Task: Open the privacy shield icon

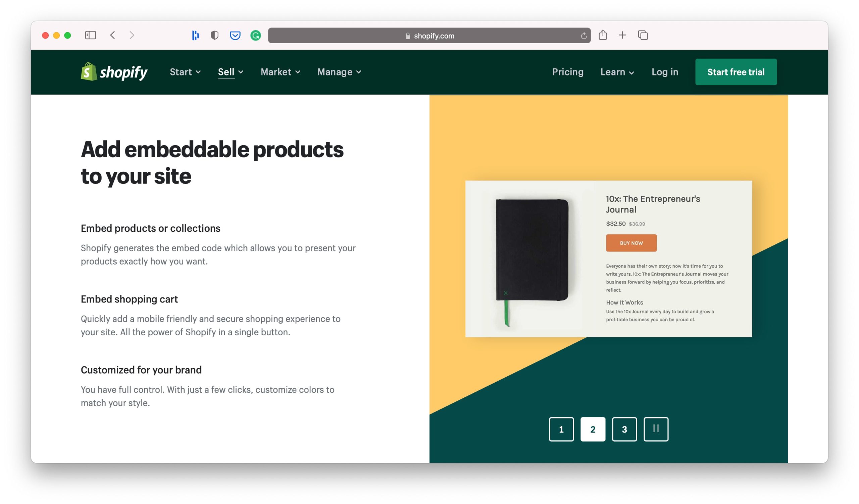Action: pos(214,35)
